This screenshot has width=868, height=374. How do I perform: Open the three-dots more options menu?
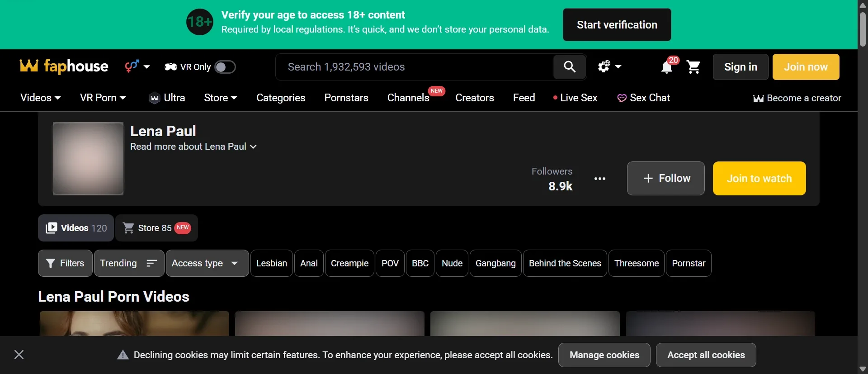pos(600,179)
